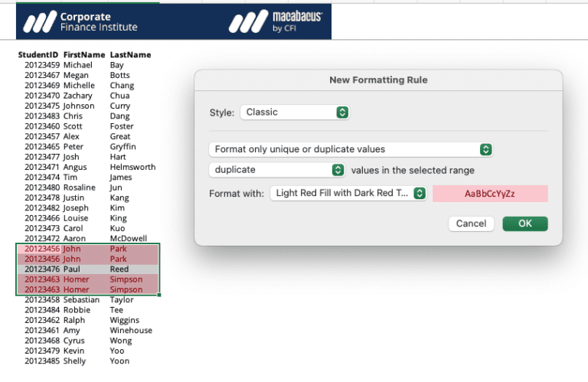Screen dimensions: 588x382
Task: Click the fill handle at selection corner
Action: point(159,295)
